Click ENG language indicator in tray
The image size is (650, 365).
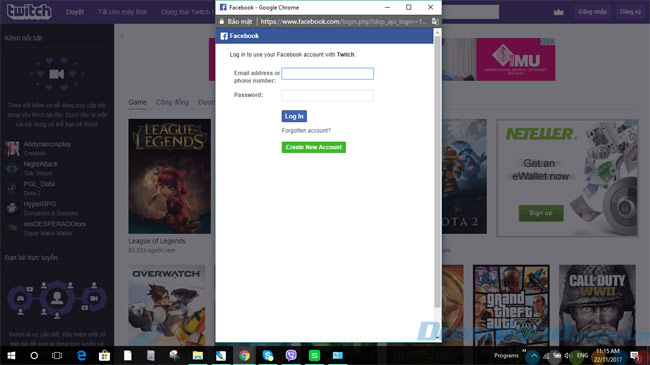coord(582,355)
